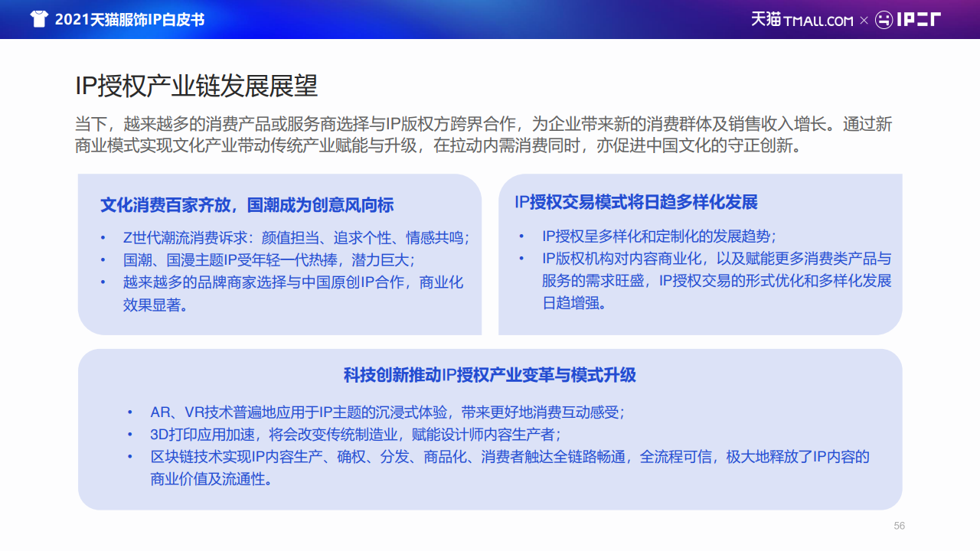Click the page number 56
The height and width of the screenshot is (551, 980).
[x=900, y=526]
